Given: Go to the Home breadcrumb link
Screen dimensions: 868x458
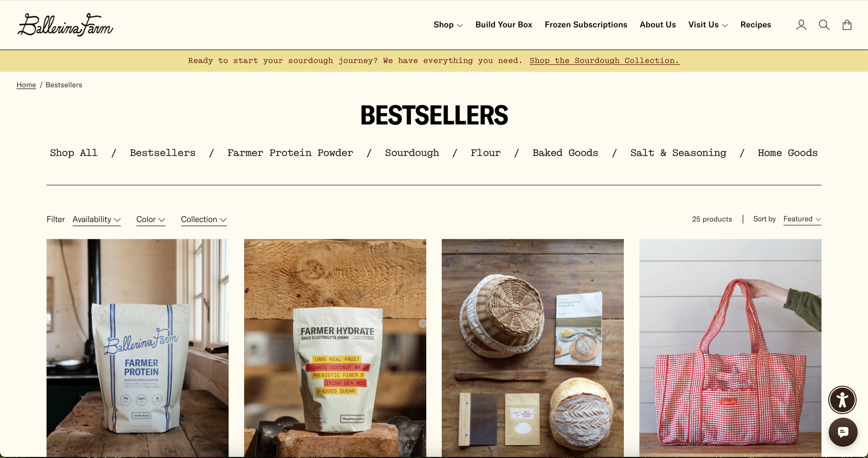Looking at the screenshot, I should point(26,85).
